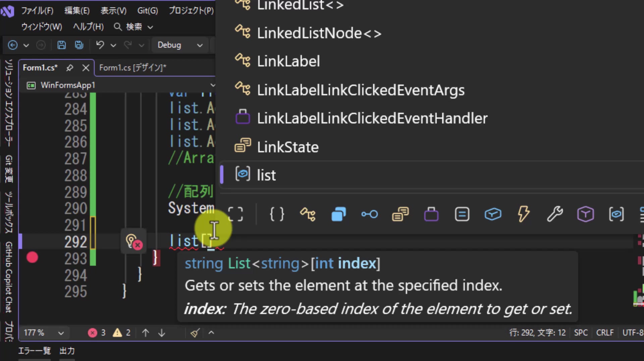Click the navigate backward arrow icon
Image resolution: width=644 pixels, height=361 pixels.
pos(13,45)
